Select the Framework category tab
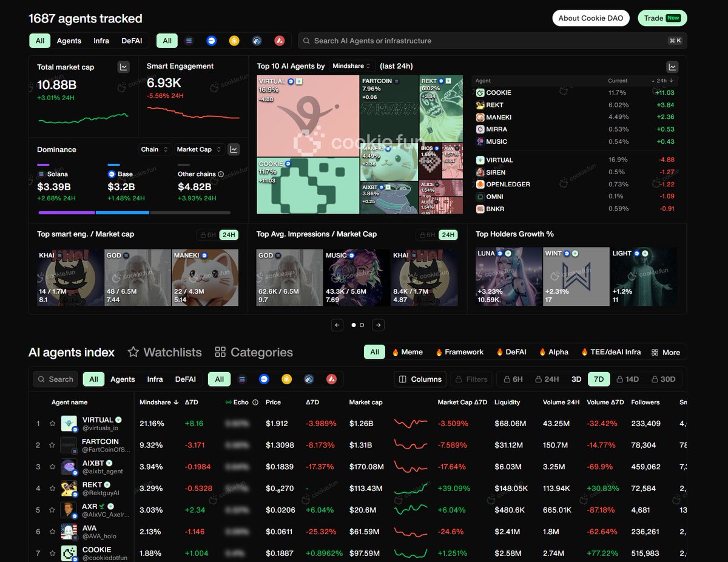The image size is (728, 562). [459, 352]
